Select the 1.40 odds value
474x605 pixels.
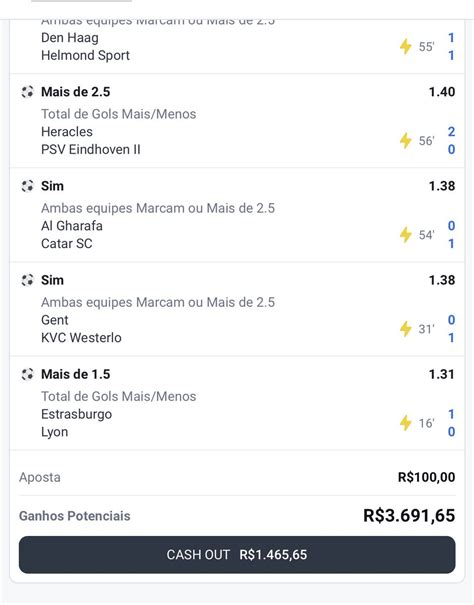442,92
